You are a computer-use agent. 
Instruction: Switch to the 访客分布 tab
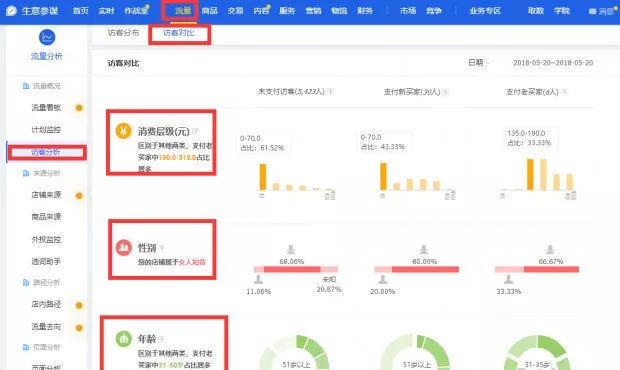pyautogui.click(x=123, y=33)
